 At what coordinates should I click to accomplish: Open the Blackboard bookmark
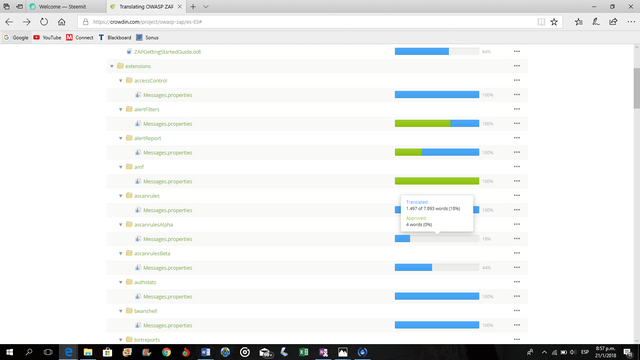pos(115,38)
